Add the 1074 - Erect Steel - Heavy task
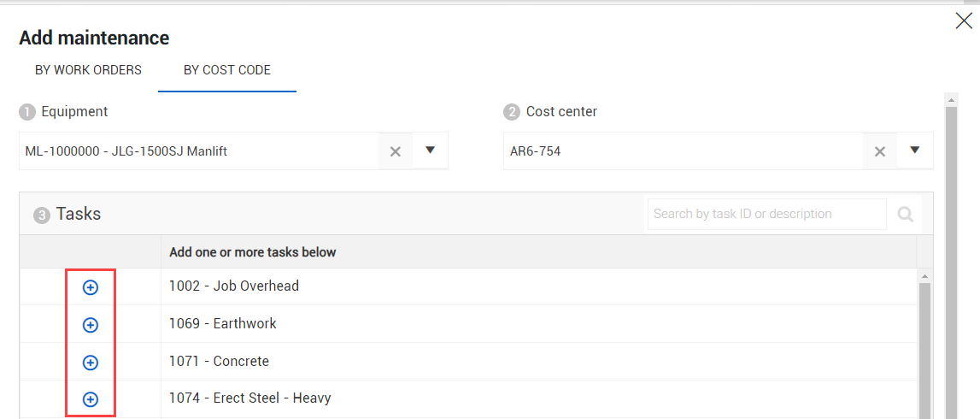This screenshot has width=980, height=419. [x=90, y=399]
